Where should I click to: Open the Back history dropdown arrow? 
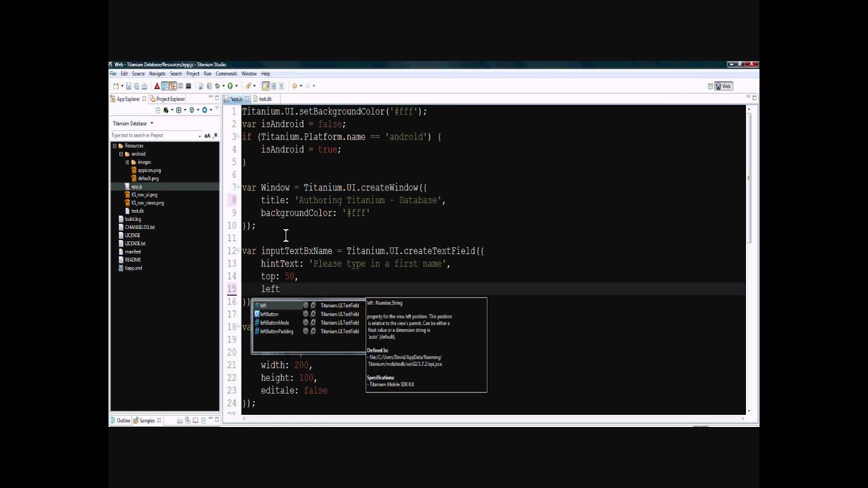click(x=301, y=86)
